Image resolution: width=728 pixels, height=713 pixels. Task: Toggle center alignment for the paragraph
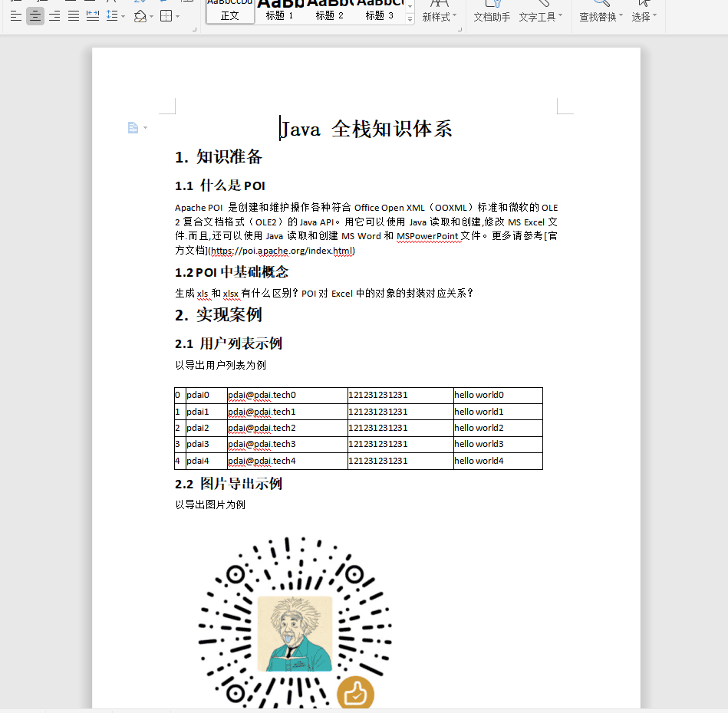(x=35, y=16)
